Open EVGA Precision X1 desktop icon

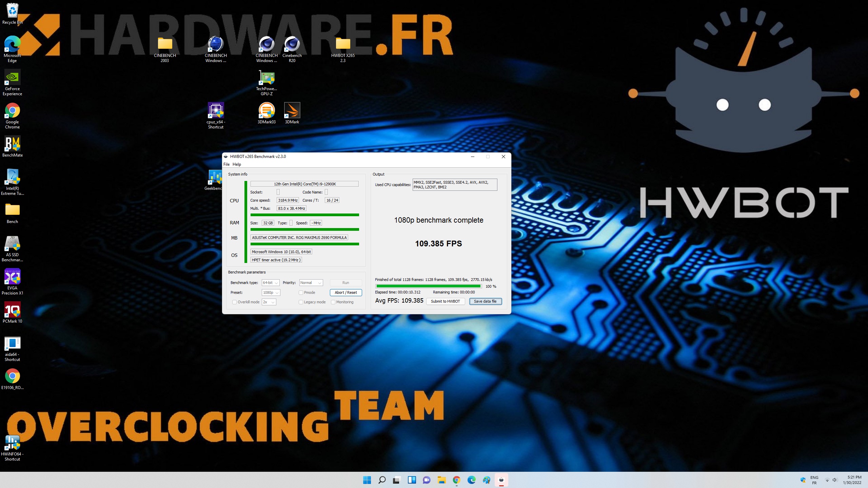coord(13,282)
